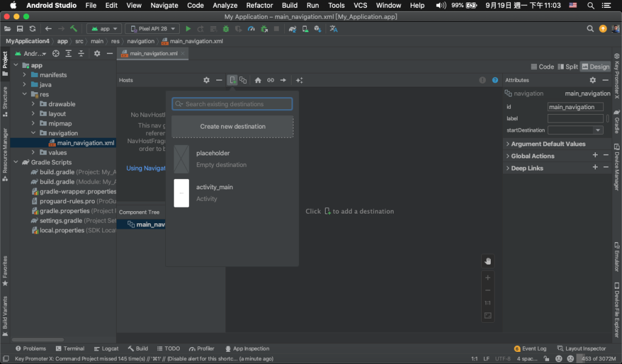Expand the drawable folder
622x364 pixels.
[33, 104]
